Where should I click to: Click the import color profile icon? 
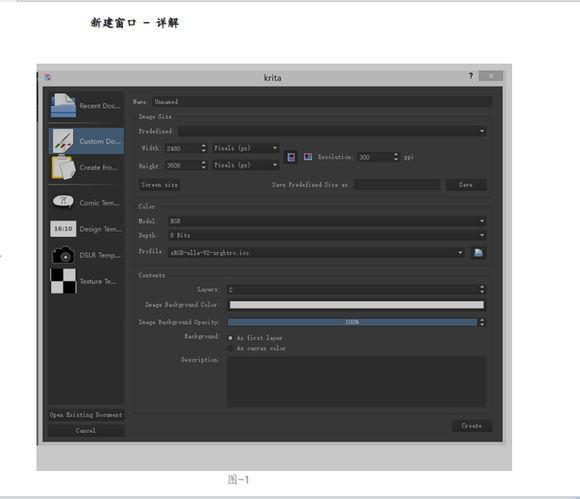[x=478, y=253]
